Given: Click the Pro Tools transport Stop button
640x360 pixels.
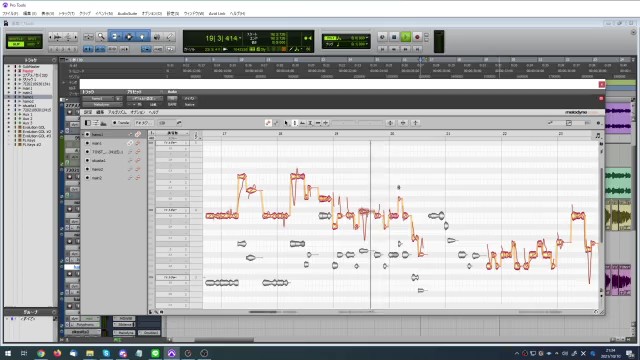Looking at the screenshot, I should click(394, 37).
